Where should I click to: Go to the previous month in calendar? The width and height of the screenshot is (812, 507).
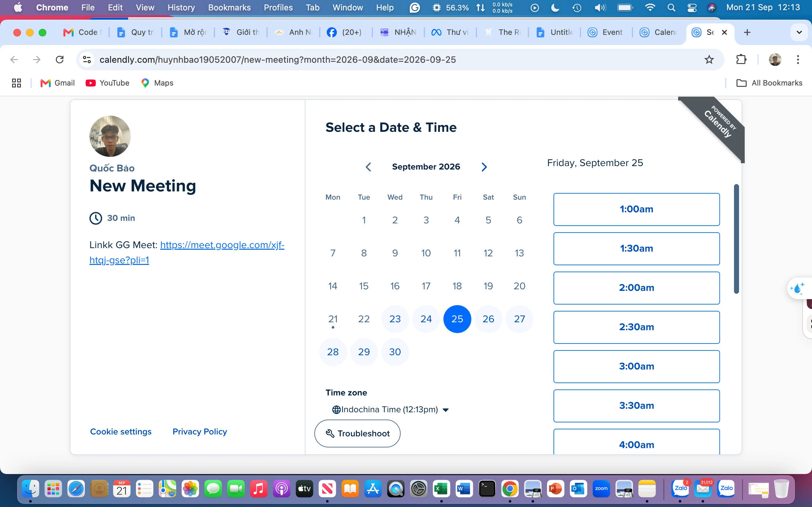[x=368, y=167]
